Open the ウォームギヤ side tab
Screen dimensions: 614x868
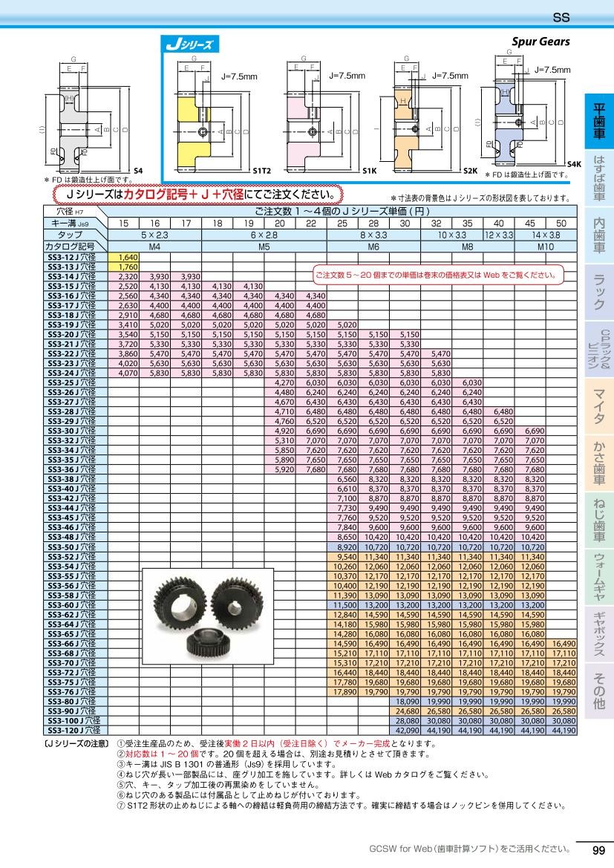pyautogui.click(x=599, y=578)
